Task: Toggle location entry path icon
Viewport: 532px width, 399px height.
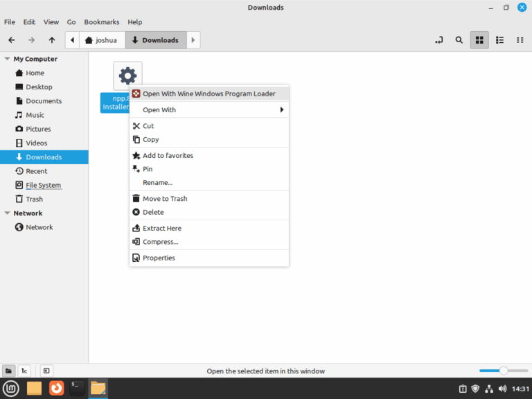Action: [438, 40]
